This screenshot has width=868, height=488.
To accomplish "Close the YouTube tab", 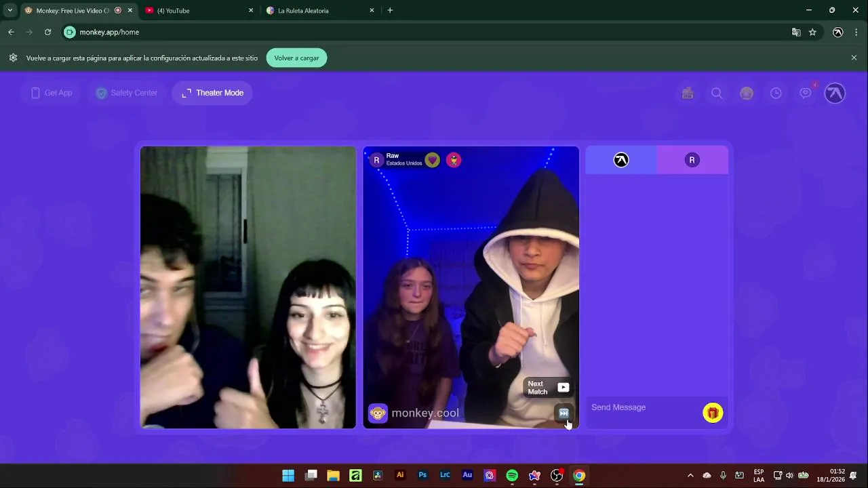I will point(251,10).
